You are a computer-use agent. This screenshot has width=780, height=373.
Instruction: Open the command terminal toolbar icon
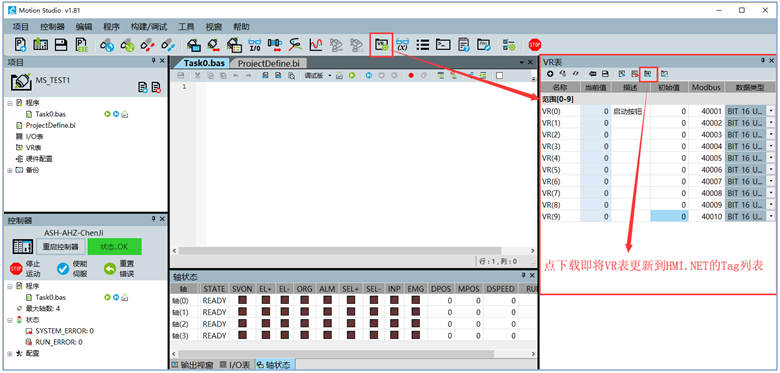coord(443,45)
